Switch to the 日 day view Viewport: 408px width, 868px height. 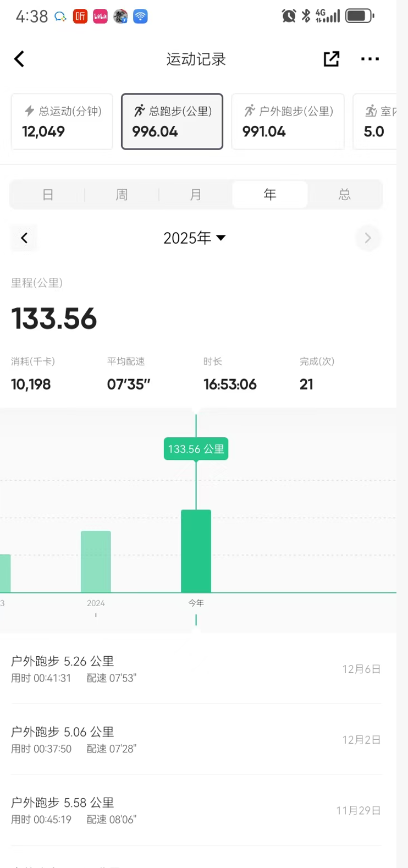(x=48, y=195)
